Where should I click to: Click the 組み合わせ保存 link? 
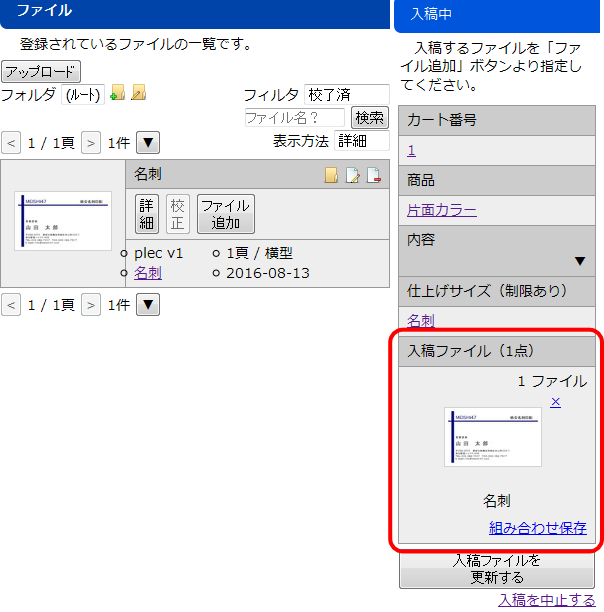[x=537, y=528]
